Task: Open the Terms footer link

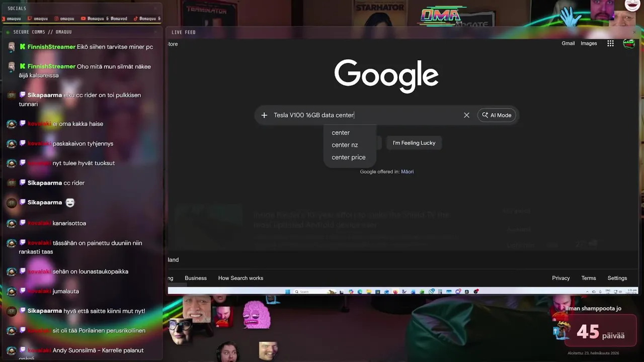Action: (589, 278)
